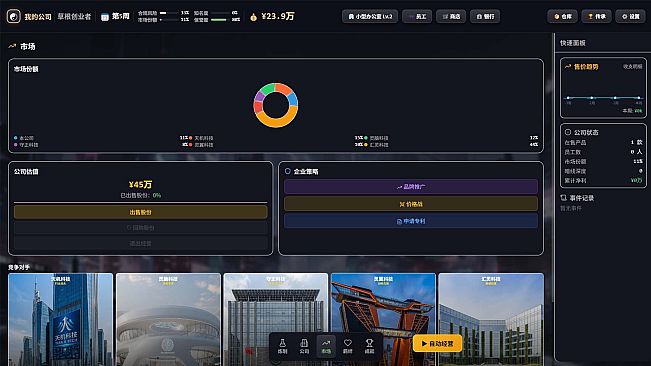Image resolution: width=651 pixels, height=366 pixels.
Task: Click the company yin-yang logo icon
Action: click(14, 17)
